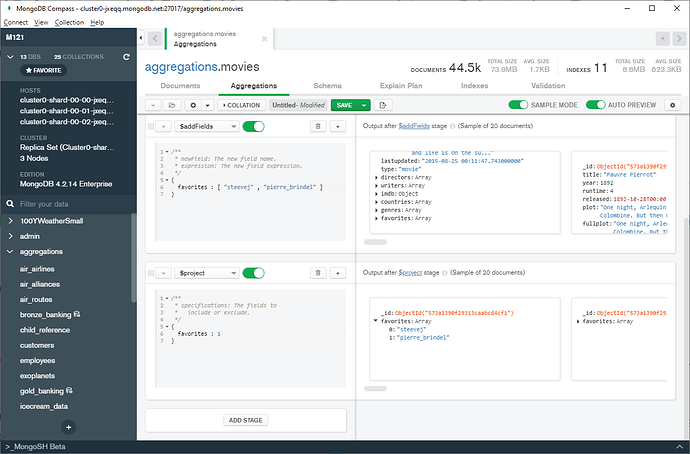This screenshot has width=690, height=454.
Task: Delete the $project stage with trash icon
Action: [x=318, y=272]
